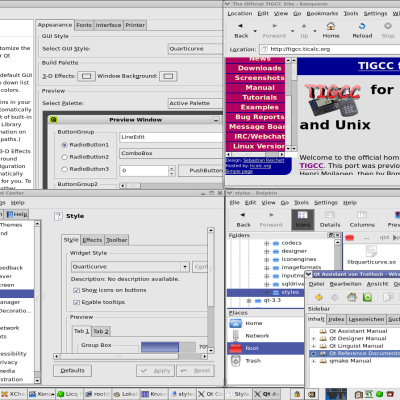Image resolution: width=400 pixels, height=400 pixels.
Task: Open Downloads link on TIGCC site
Action: pyautogui.click(x=259, y=68)
